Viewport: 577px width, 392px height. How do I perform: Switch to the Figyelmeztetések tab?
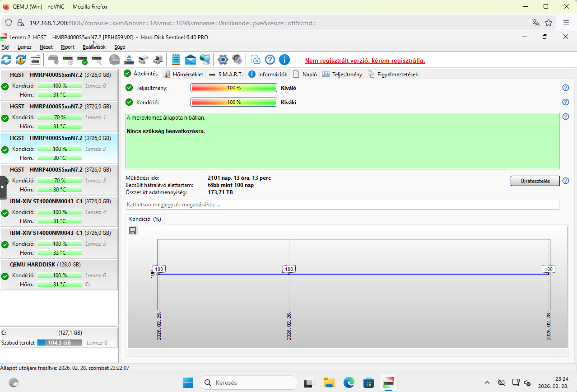click(x=393, y=75)
